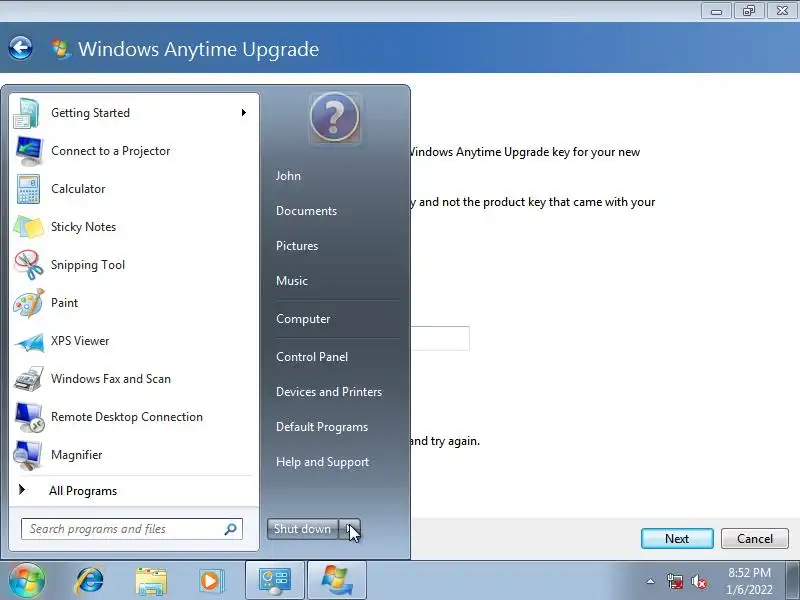Open Internet Explorer from taskbar
800x600 pixels.
[90, 581]
